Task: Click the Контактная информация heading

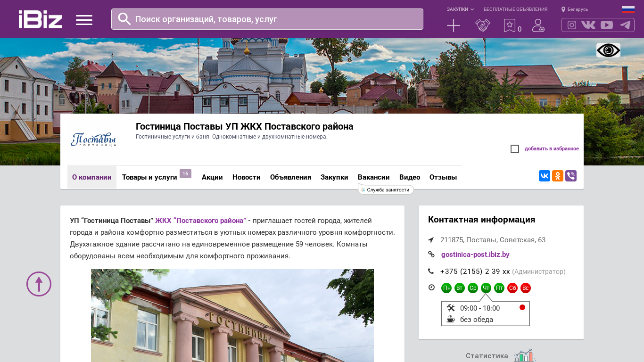Action: [481, 220]
